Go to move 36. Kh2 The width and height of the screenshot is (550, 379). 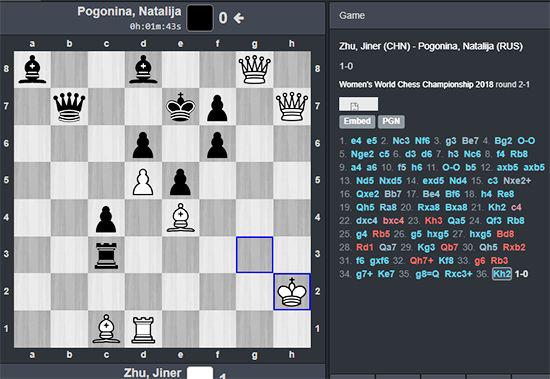(502, 274)
